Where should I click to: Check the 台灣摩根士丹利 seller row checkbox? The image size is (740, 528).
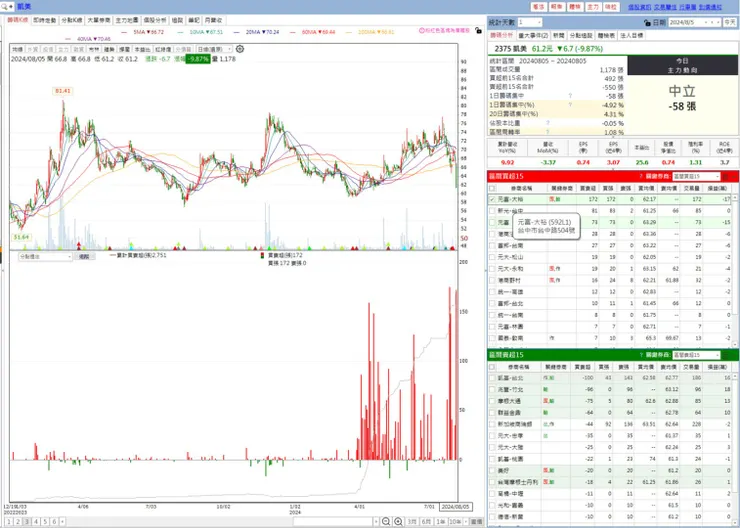point(492,482)
